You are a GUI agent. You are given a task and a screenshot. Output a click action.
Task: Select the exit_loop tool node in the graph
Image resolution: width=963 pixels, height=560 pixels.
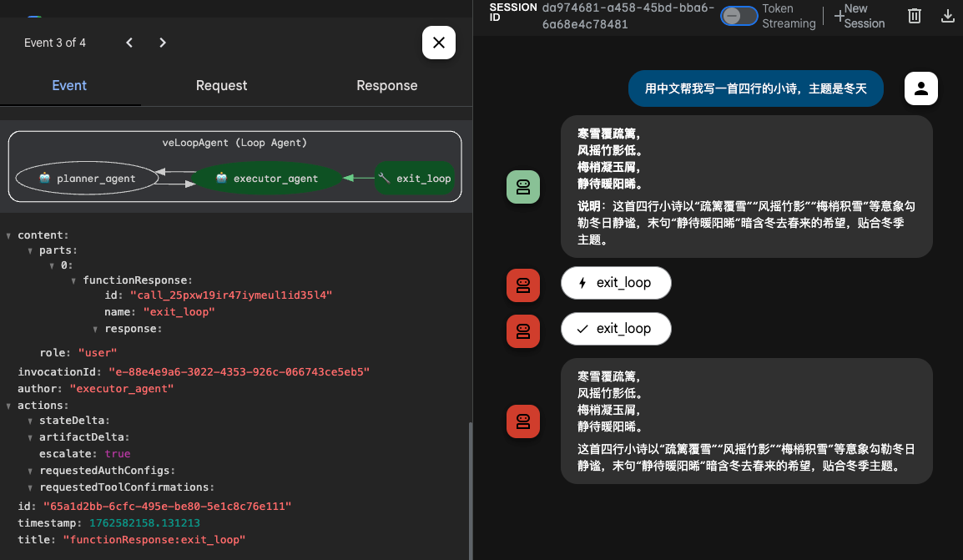tap(415, 178)
